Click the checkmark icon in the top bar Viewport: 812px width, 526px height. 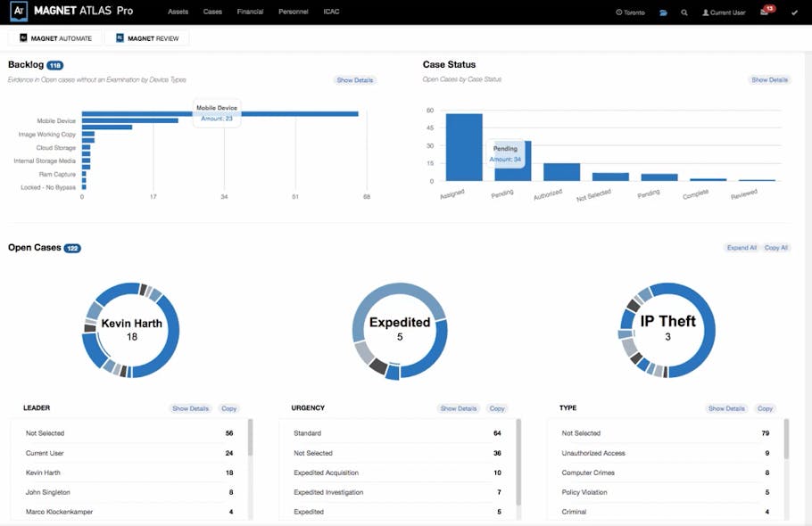coord(792,12)
